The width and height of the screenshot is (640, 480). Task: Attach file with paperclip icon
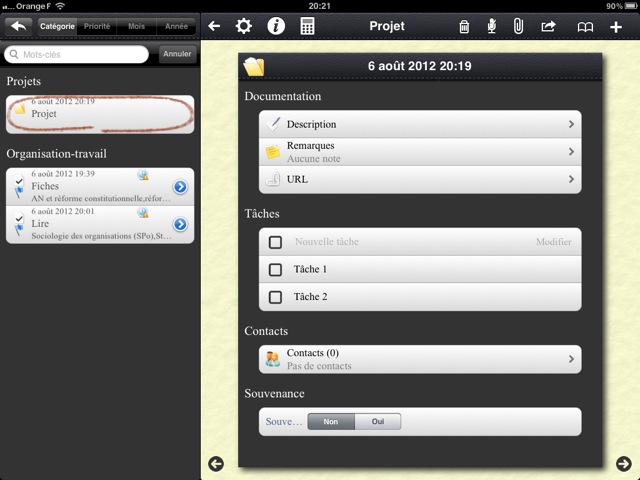(518, 26)
